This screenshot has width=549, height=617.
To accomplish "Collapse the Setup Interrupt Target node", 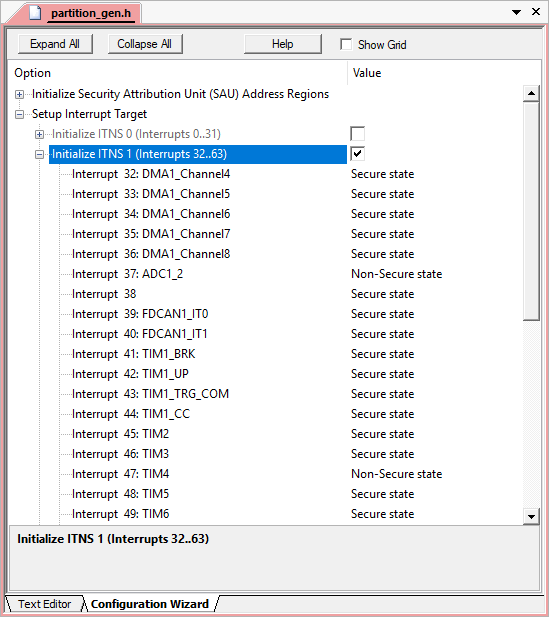I will (19, 115).
